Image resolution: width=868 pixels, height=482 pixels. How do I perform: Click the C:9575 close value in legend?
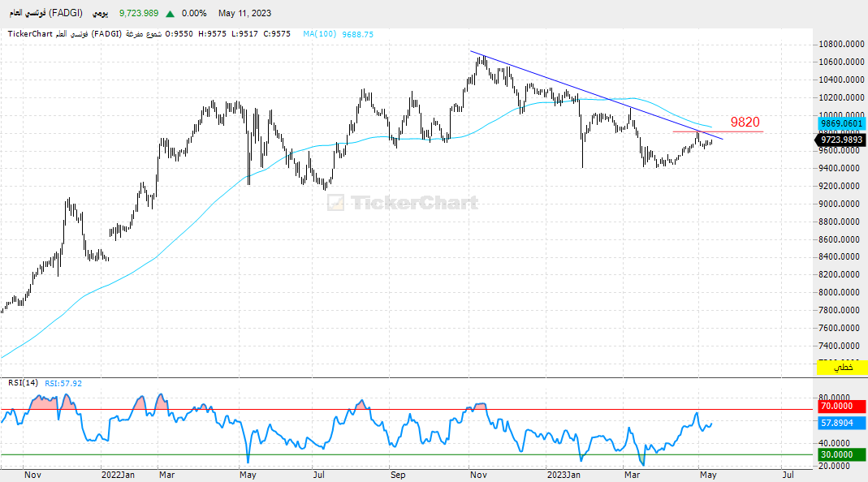pyautogui.click(x=277, y=34)
